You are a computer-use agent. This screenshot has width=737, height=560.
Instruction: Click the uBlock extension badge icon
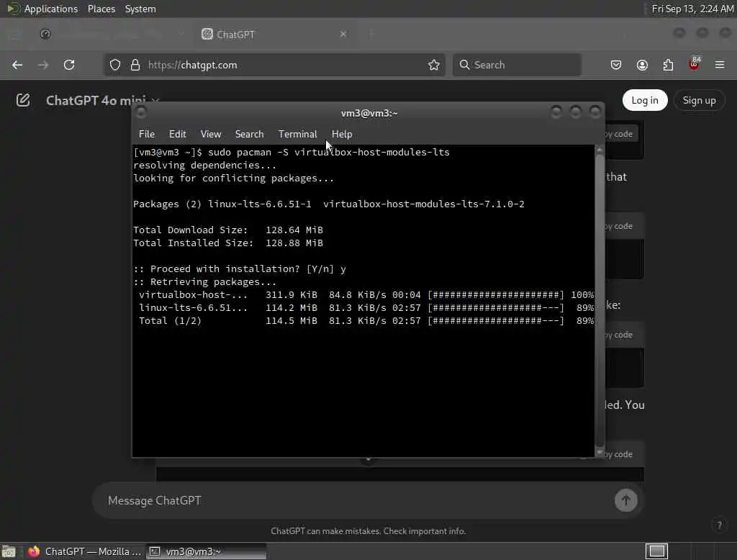pyautogui.click(x=695, y=64)
